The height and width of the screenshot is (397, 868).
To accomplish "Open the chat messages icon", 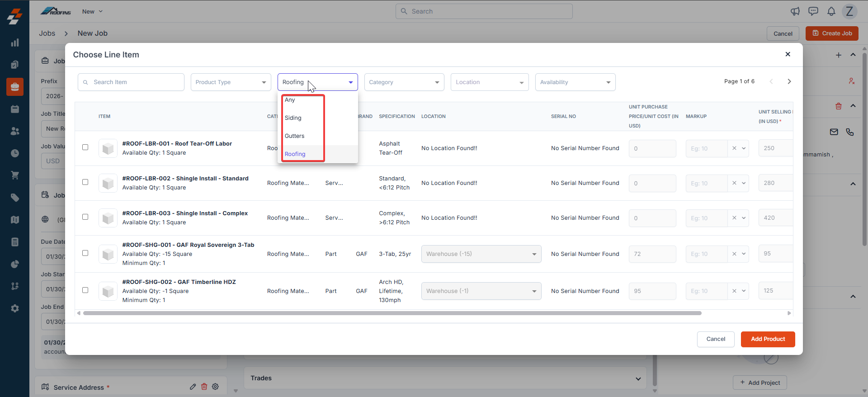I will pyautogui.click(x=813, y=11).
